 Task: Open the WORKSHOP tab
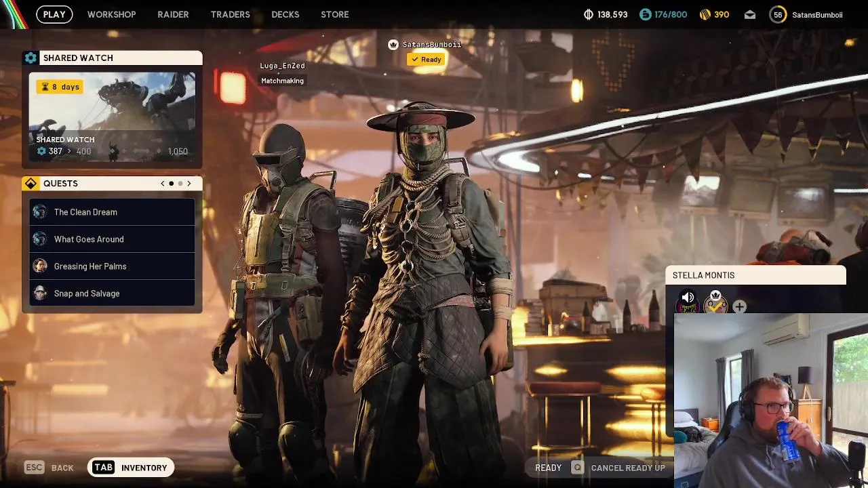pos(111,14)
